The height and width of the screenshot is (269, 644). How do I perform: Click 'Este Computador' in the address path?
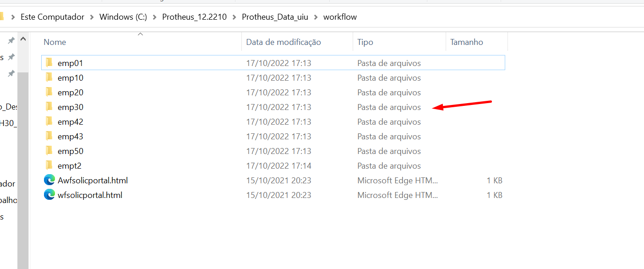pos(53,17)
